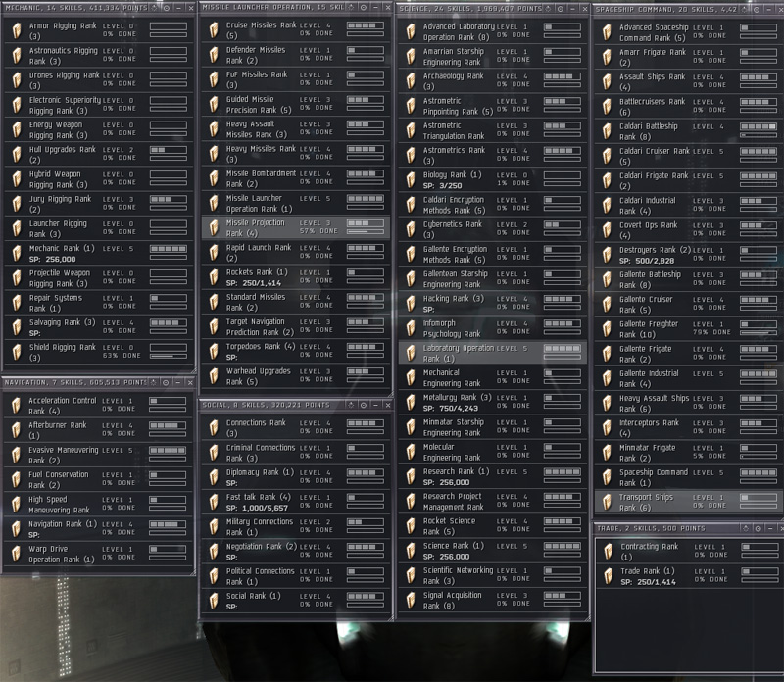
Task: Click the up-down arrow in the Social header
Action: pos(352,405)
